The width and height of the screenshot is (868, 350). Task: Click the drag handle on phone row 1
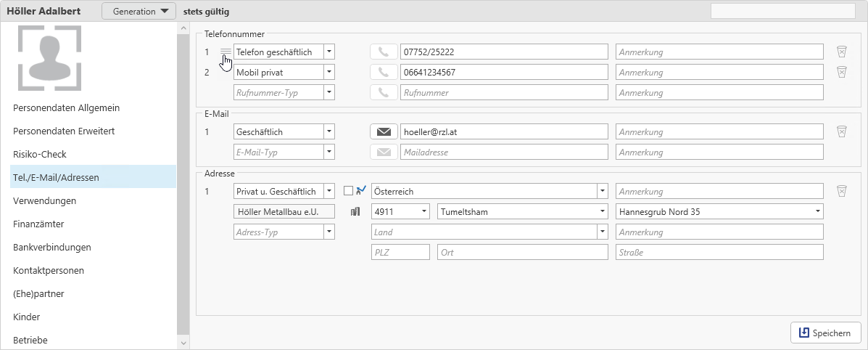[x=226, y=52]
